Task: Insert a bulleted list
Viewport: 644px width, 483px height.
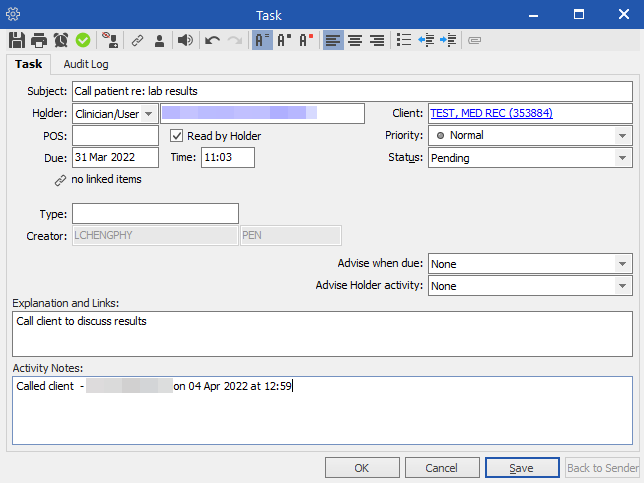Action: [403, 40]
